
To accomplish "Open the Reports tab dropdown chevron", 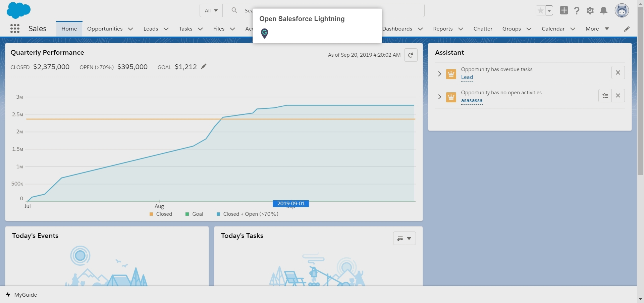I will click(461, 29).
